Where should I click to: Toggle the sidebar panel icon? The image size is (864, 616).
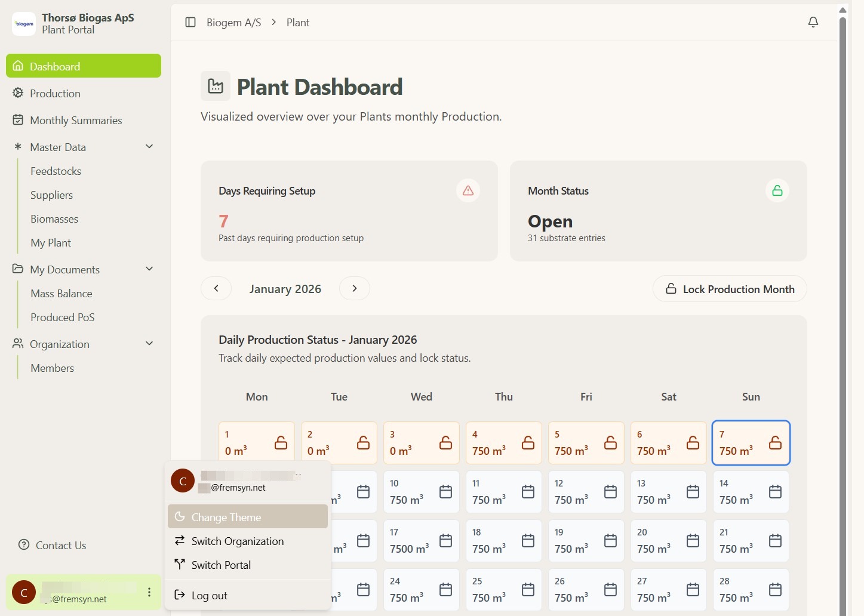190,22
